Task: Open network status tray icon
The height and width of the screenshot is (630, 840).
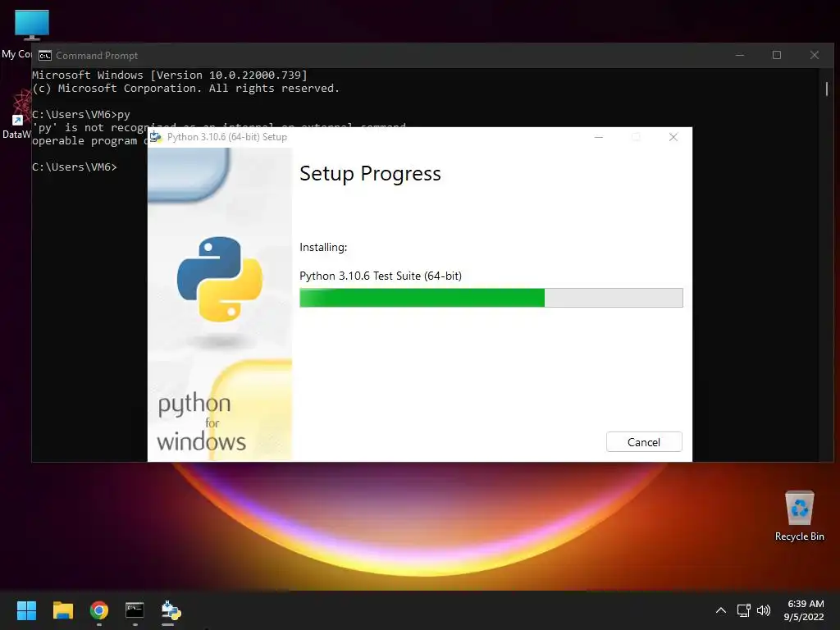Action: 743,610
